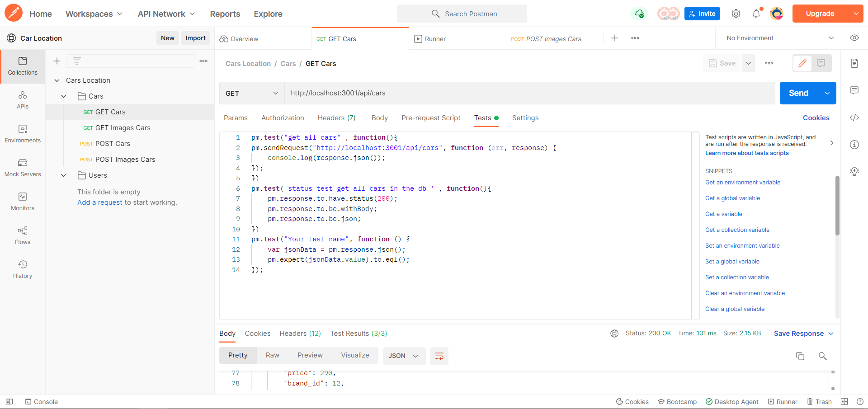Screen dimensions: 868x409
Task: Switch to comment mode icon
Action: (821, 63)
